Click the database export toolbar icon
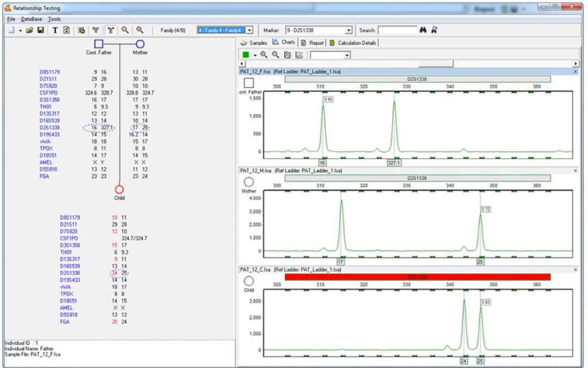The image size is (588, 368). pos(81,31)
